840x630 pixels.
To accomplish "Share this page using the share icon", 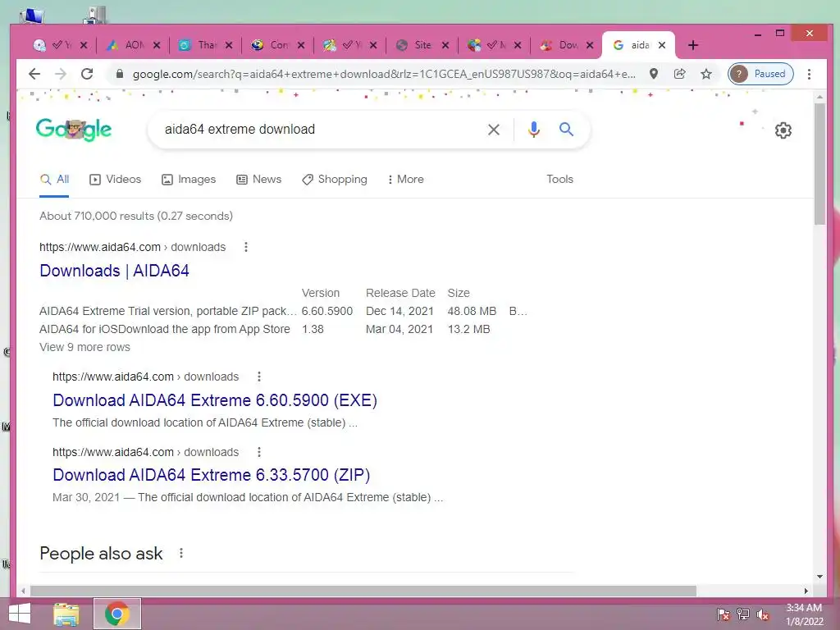I will pos(680,74).
